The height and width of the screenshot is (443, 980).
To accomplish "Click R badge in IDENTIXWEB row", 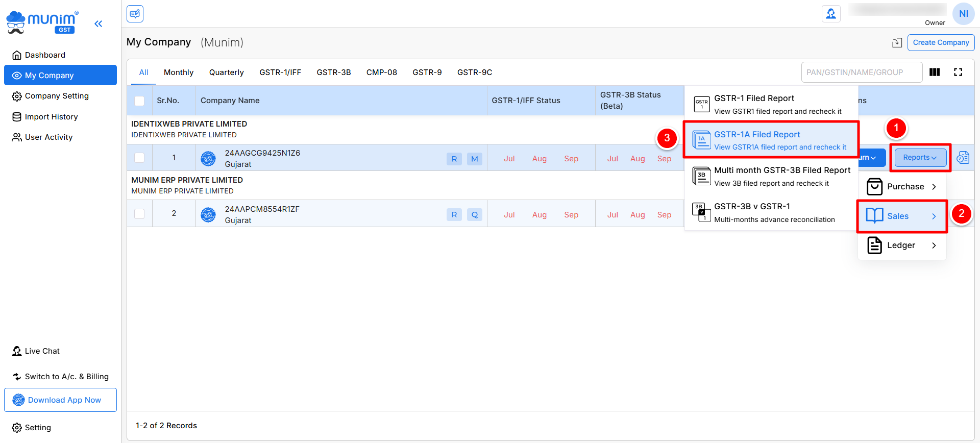I will (454, 159).
